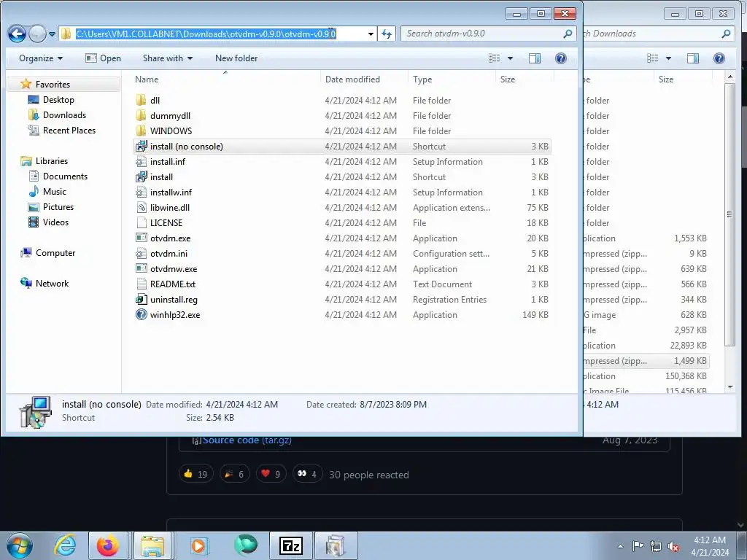Create a New folder
Screen dimensions: 747x560
[x=236, y=58]
